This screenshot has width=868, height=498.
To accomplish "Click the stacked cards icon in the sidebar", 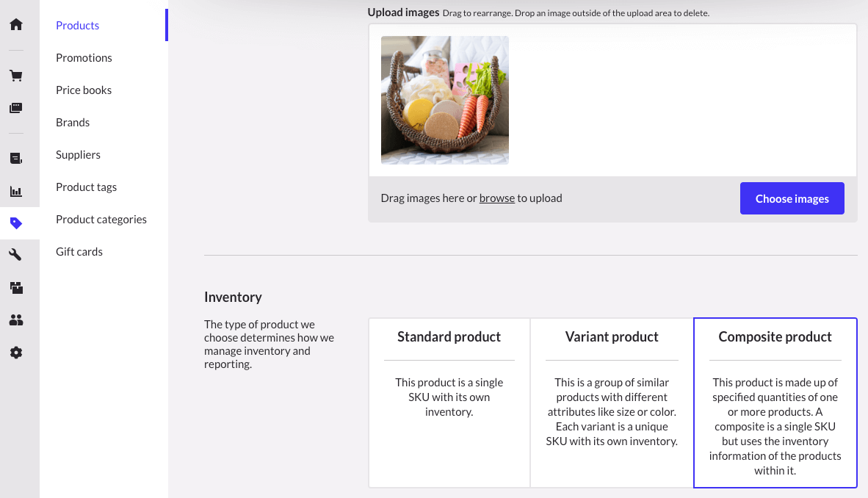I will (16, 108).
